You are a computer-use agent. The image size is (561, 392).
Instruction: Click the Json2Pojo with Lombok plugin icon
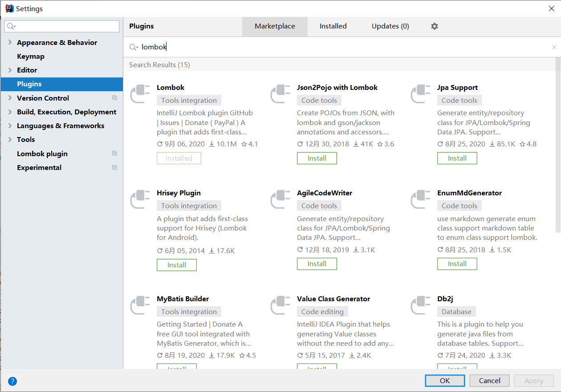[280, 94]
